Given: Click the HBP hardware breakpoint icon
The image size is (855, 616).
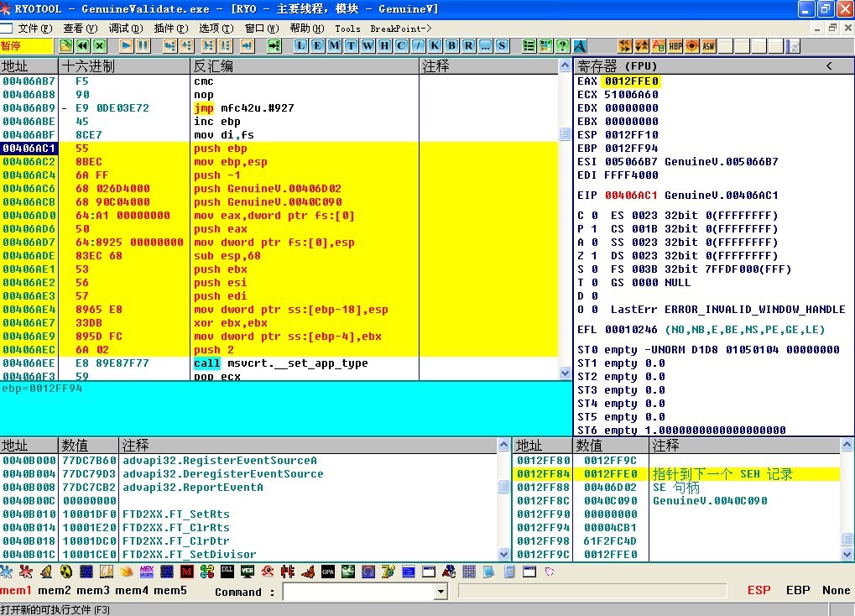Looking at the screenshot, I should [675, 46].
